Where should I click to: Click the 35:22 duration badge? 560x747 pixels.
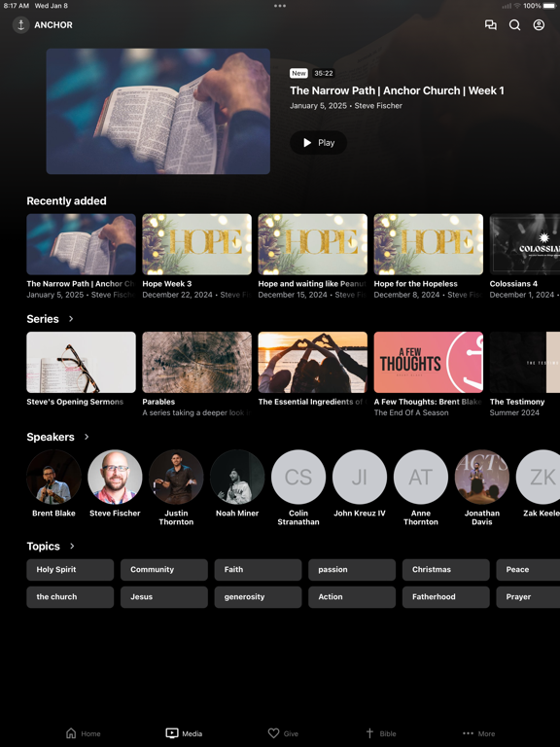click(x=324, y=73)
